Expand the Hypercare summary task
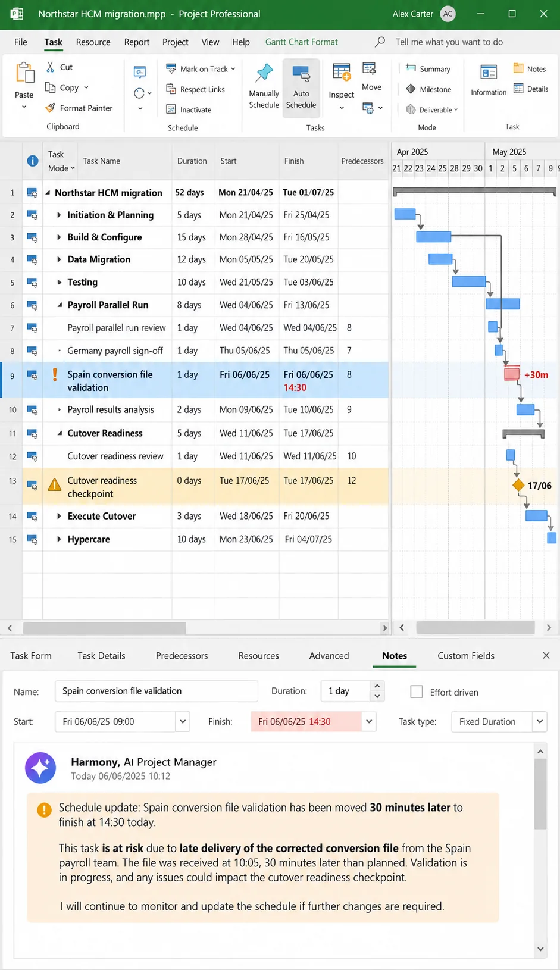The image size is (560, 970). (x=59, y=539)
